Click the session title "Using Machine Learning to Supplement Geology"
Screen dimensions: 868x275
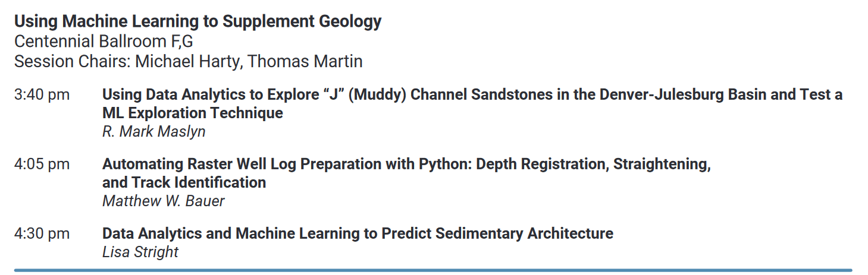[198, 22]
